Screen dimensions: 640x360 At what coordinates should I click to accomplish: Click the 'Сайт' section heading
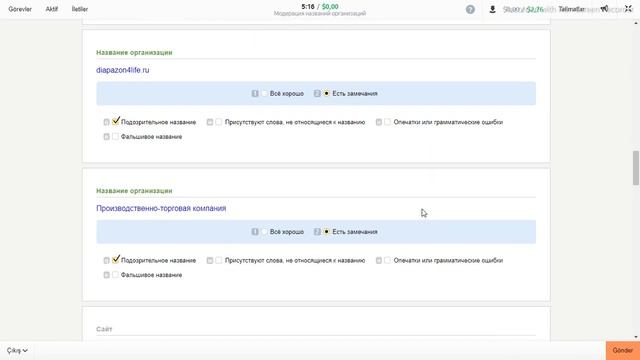coord(104,329)
